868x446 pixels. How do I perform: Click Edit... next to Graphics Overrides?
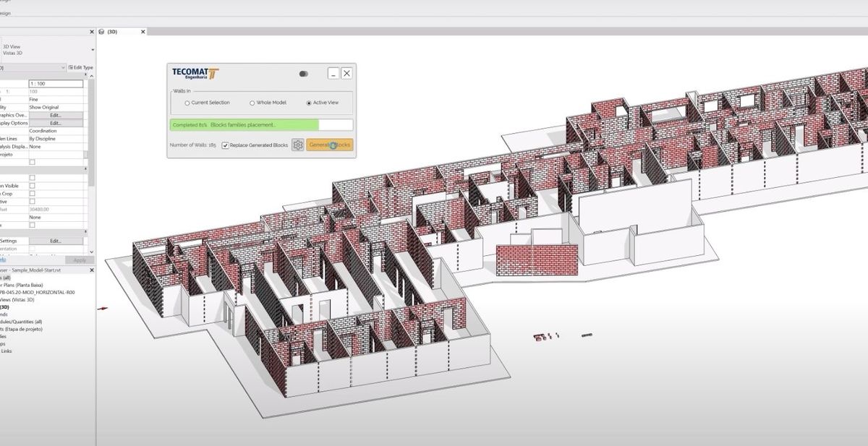point(55,115)
